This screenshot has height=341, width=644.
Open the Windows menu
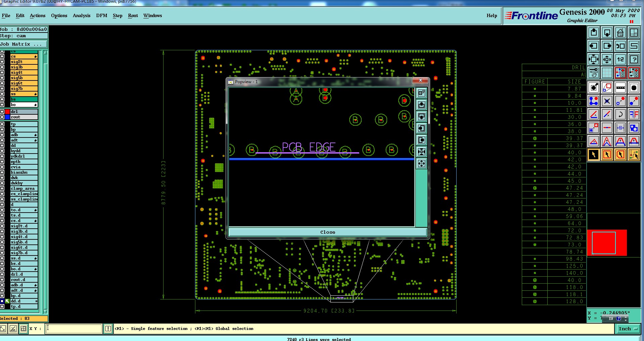153,15
